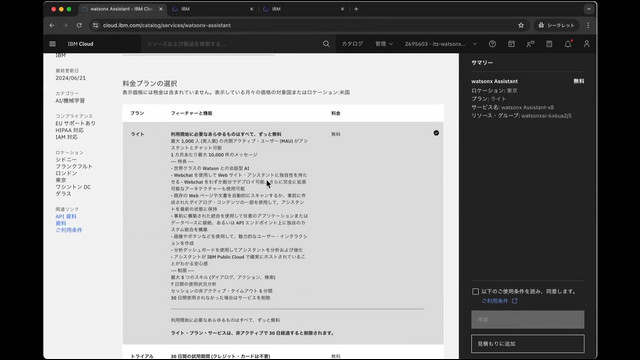Click the search magnifier icon in header

pyautogui.click(x=326, y=44)
